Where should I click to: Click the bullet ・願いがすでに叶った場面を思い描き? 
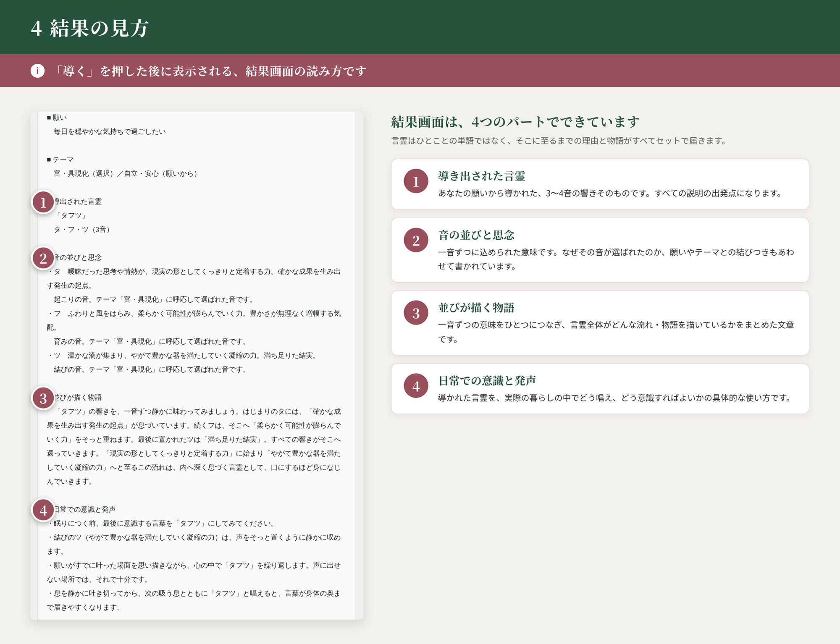[x=194, y=572]
